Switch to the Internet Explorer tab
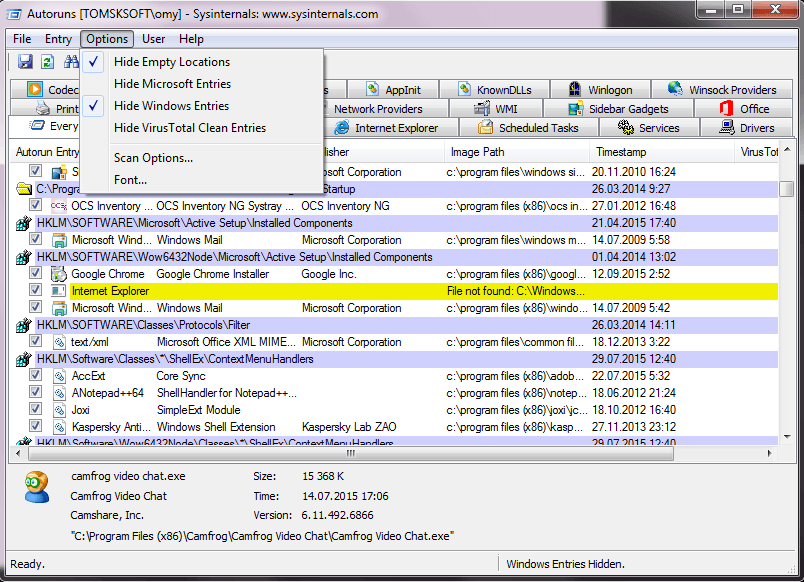 390,128
